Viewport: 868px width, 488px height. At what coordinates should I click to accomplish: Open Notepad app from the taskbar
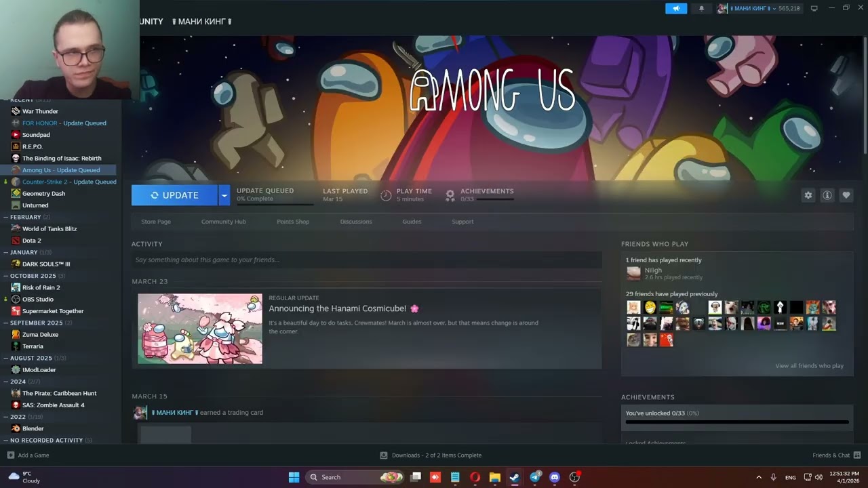click(455, 477)
